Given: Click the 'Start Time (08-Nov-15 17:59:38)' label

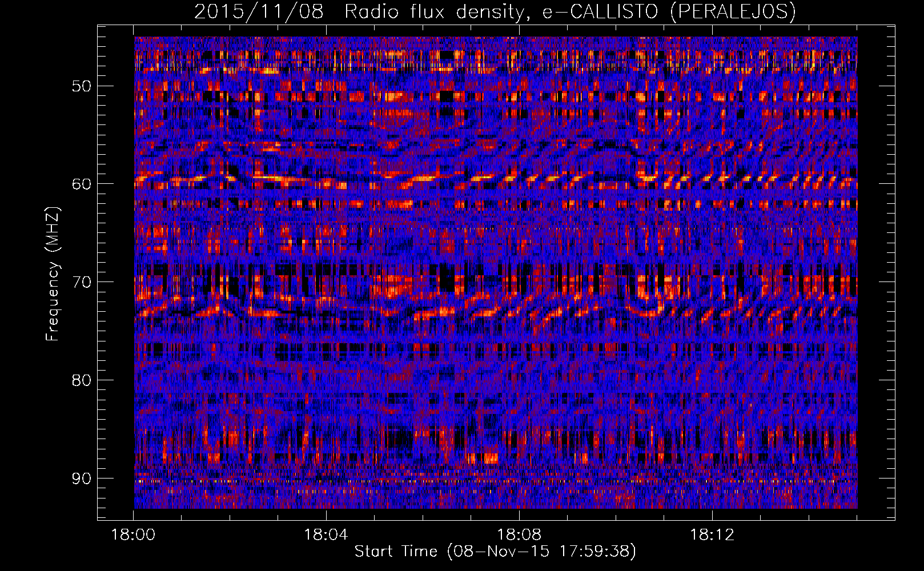Looking at the screenshot, I should [495, 552].
